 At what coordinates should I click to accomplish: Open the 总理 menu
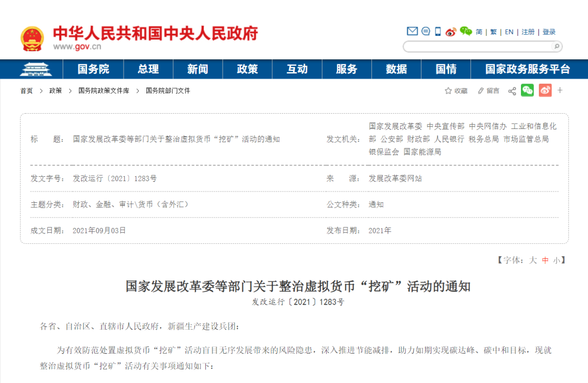(148, 69)
